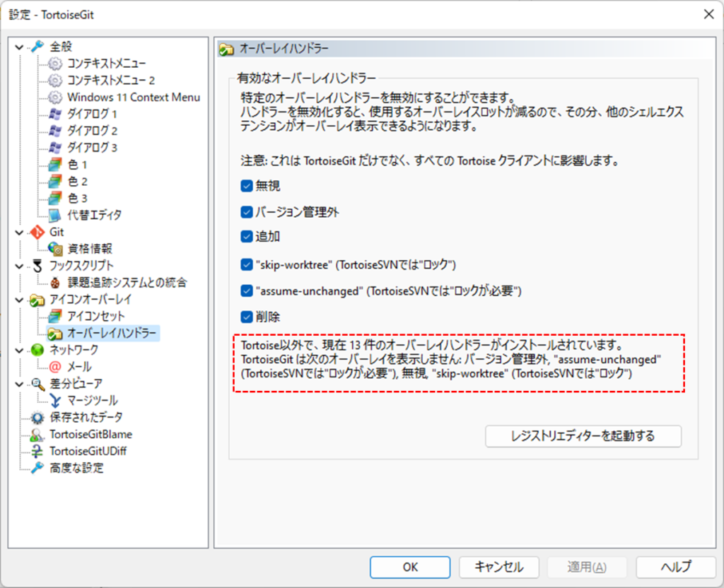Image resolution: width=724 pixels, height=588 pixels.
Task: Click the palette icon beside 色 1
Action: coord(55,164)
